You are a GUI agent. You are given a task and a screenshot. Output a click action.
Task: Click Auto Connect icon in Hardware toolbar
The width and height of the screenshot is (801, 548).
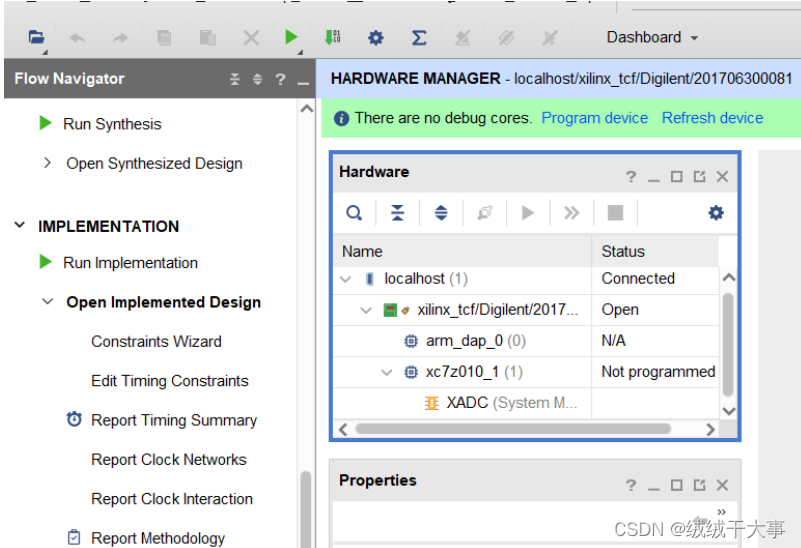pos(485,212)
